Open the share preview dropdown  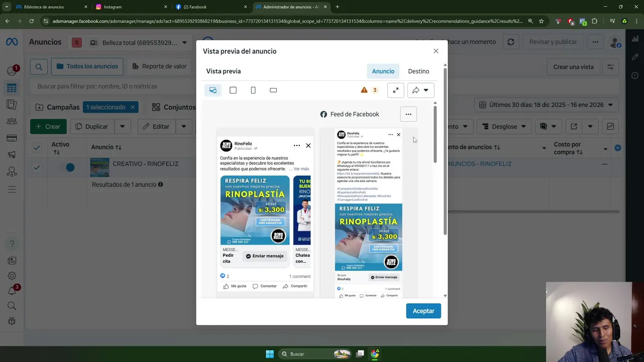point(421,90)
